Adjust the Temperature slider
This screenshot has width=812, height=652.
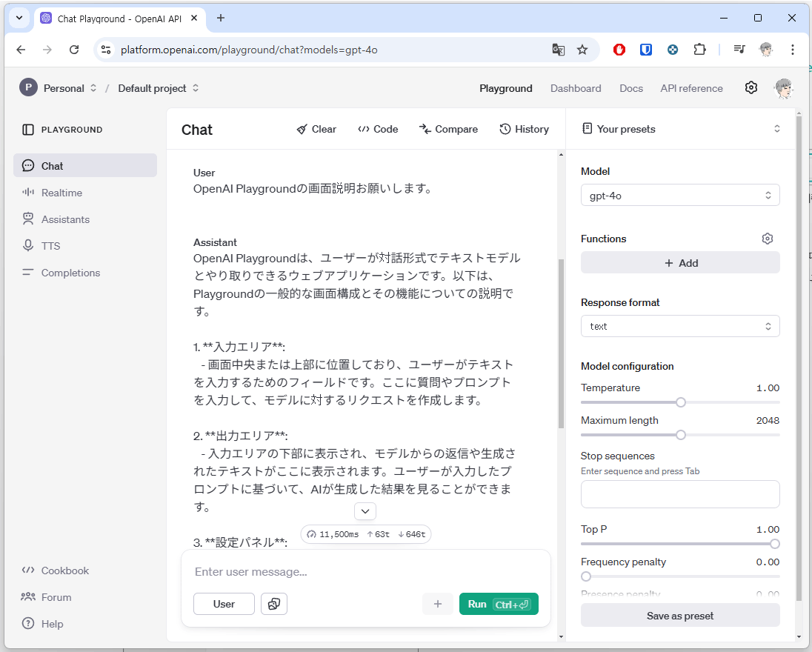(680, 402)
